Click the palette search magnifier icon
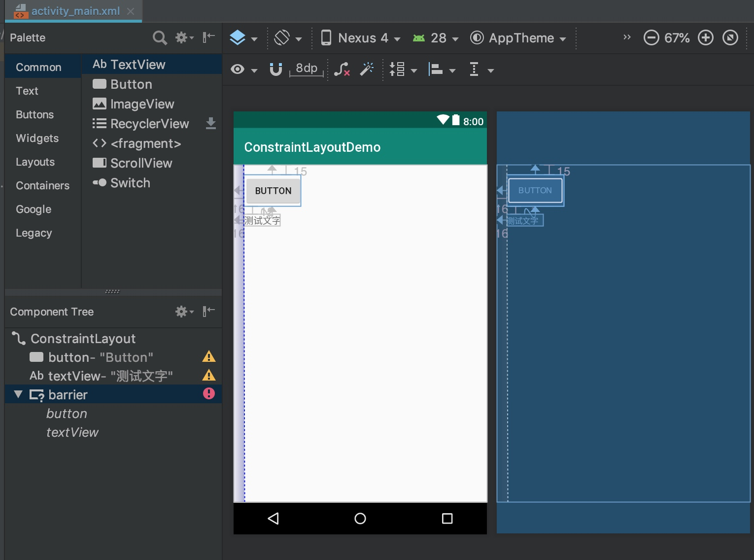The image size is (754, 560). (160, 38)
